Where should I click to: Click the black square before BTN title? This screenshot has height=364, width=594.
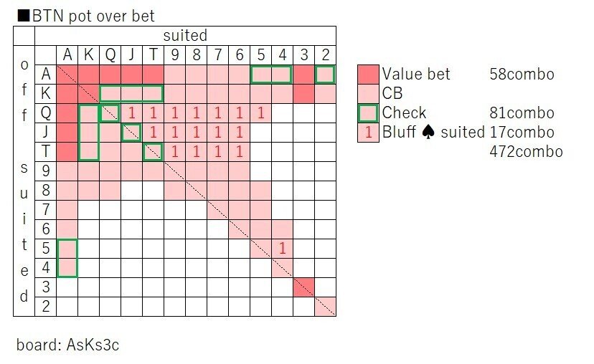(x=24, y=16)
